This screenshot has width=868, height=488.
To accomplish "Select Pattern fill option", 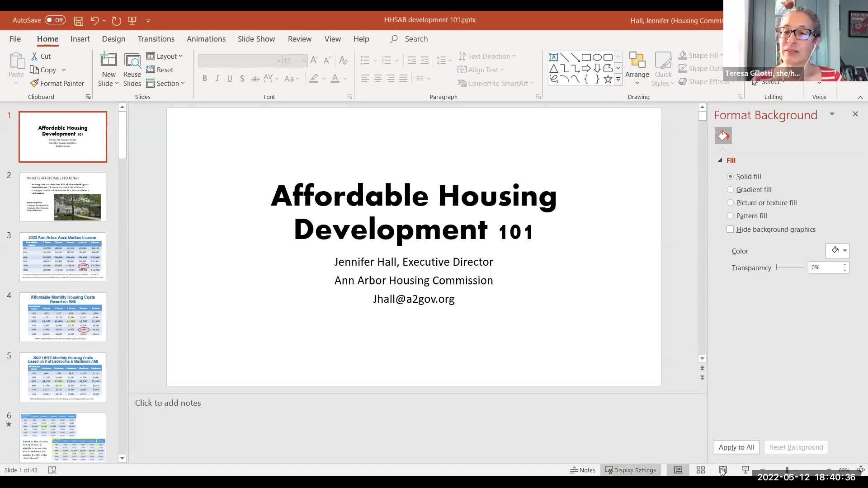I will pyautogui.click(x=730, y=216).
